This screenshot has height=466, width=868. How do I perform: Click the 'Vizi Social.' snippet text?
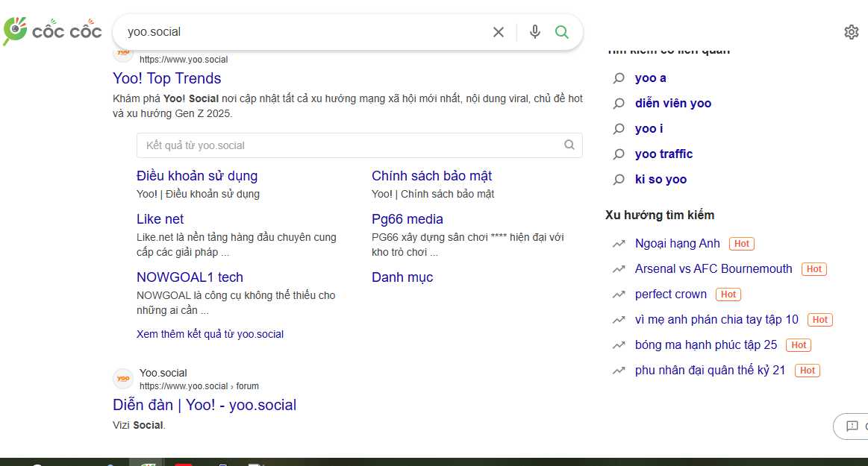pyautogui.click(x=139, y=425)
